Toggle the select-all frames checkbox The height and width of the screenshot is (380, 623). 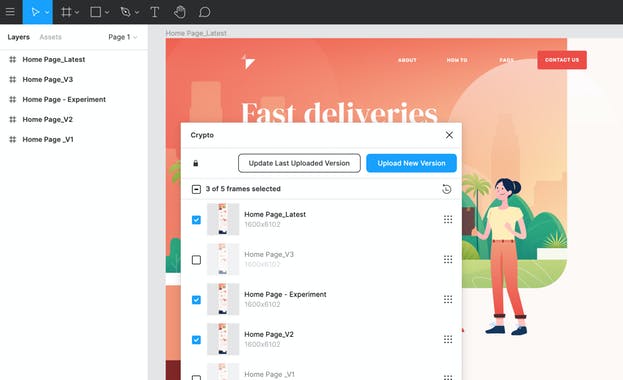click(196, 189)
